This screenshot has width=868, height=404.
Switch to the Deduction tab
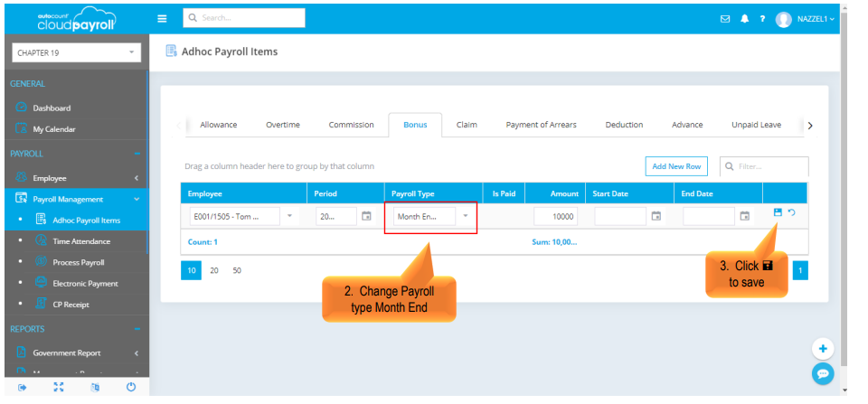click(624, 125)
